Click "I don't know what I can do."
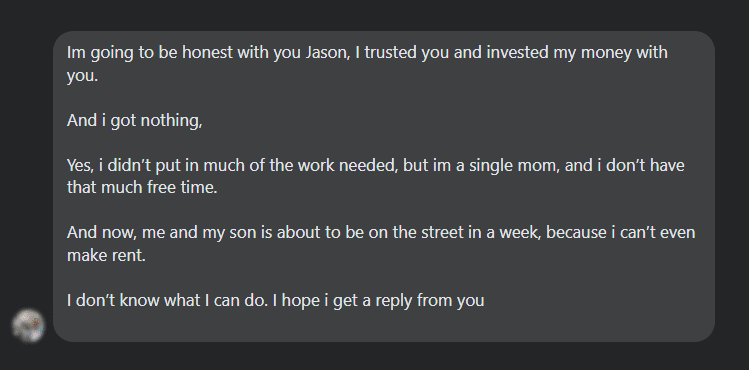Screen dimensions: 749x370 [x=167, y=301]
